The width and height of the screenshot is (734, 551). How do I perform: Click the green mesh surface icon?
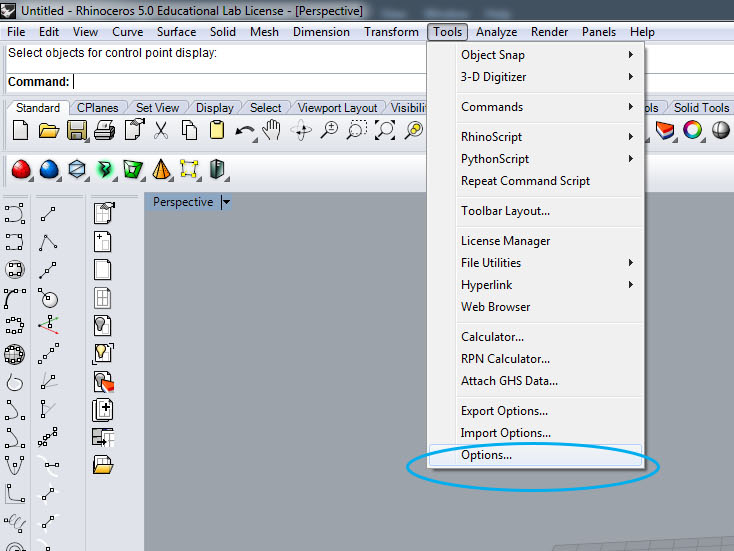[x=132, y=169]
